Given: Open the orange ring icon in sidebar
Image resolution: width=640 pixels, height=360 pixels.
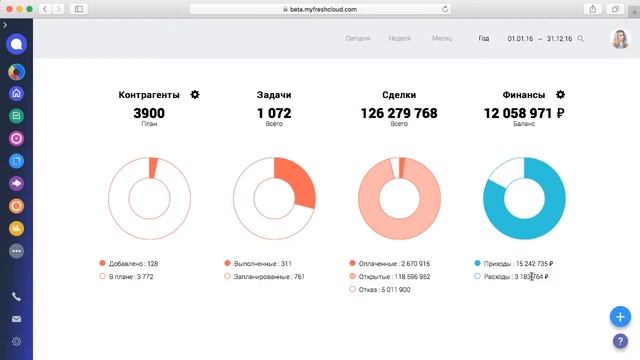Looking at the screenshot, I should 16,206.
